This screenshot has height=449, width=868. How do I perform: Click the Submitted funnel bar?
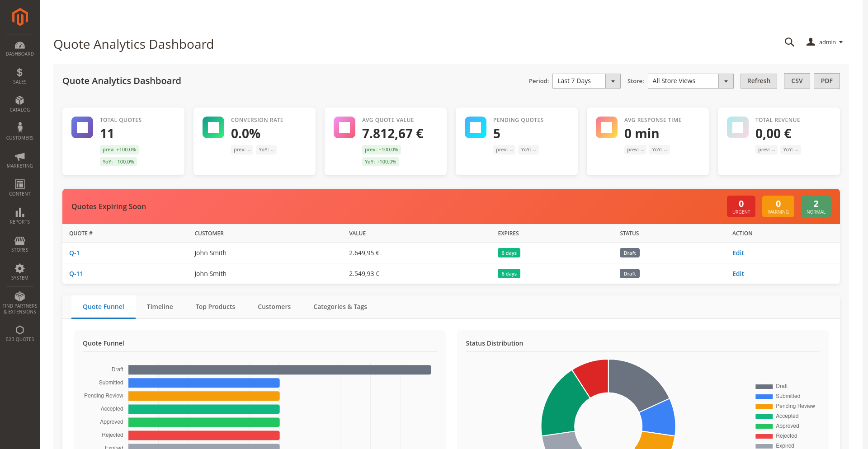[204, 383]
